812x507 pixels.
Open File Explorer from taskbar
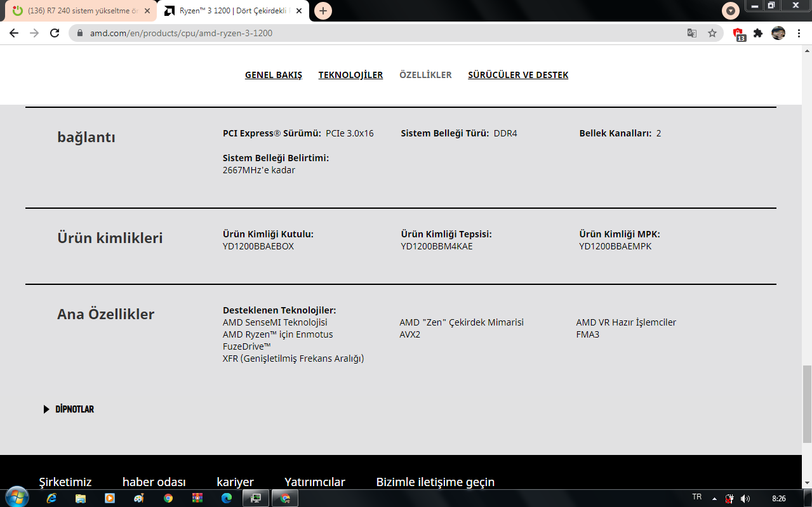pos(81,498)
